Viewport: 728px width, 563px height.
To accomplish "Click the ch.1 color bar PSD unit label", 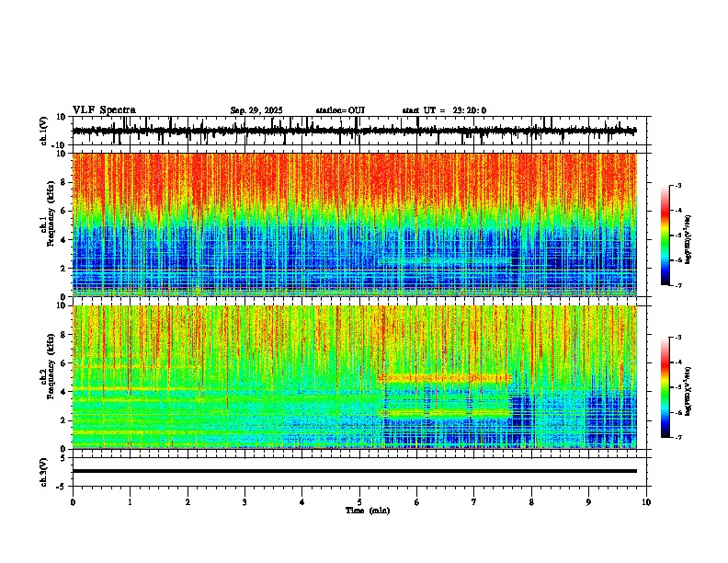I will [688, 240].
